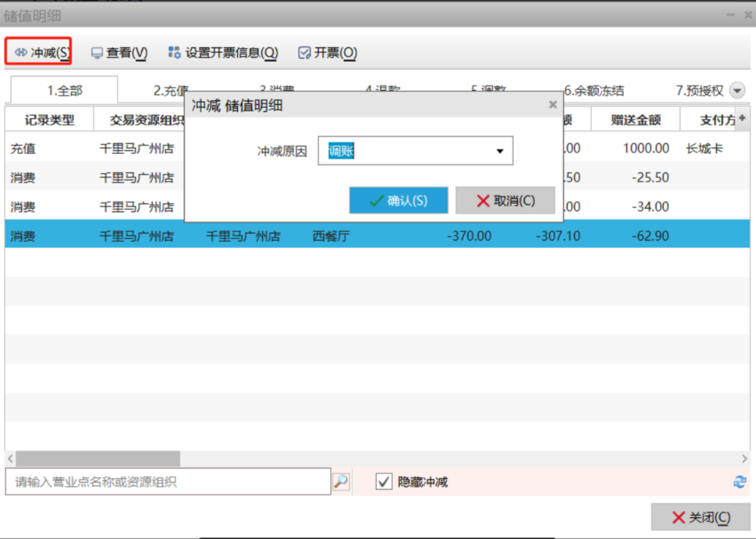Image resolution: width=756 pixels, height=539 pixels.
Task: Click the magnifier search icon
Action: (x=341, y=481)
